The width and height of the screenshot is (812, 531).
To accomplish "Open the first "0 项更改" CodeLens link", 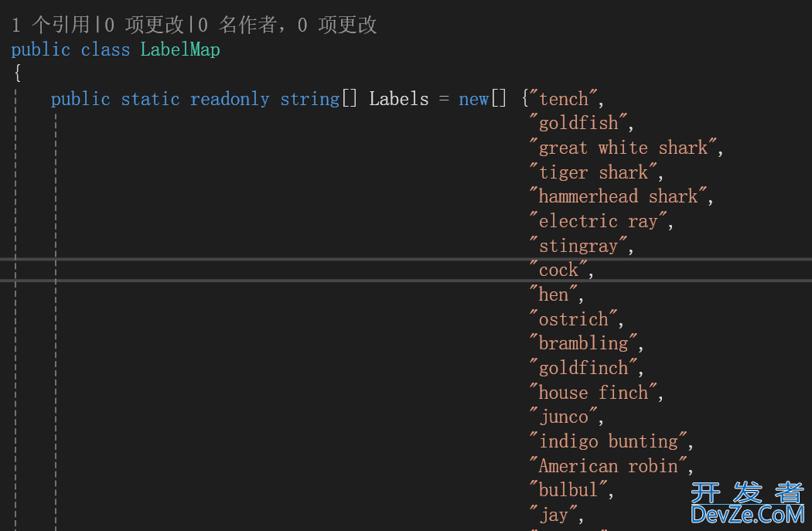I will 145,24.
